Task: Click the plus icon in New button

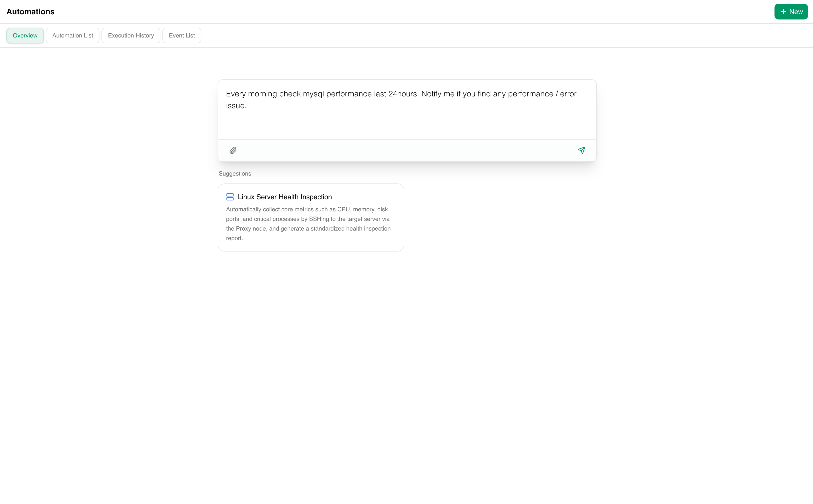Action: point(783,12)
